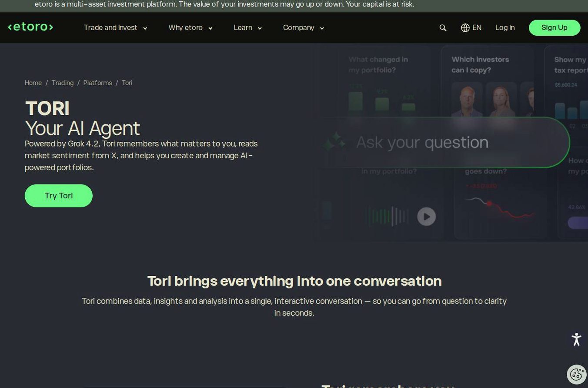Expand the Why etoro chevron
The image size is (588, 388).
coord(210,28)
